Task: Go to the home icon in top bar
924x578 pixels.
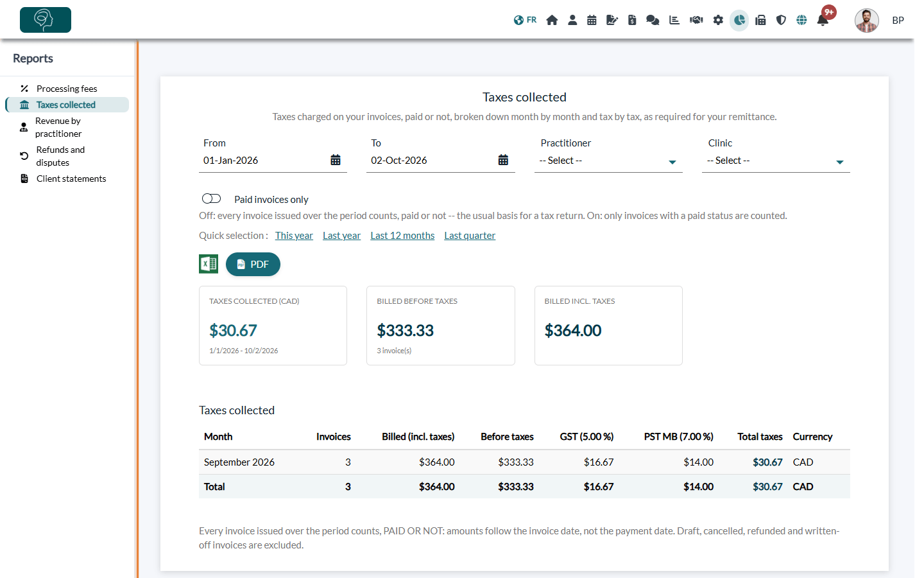Action: point(552,20)
